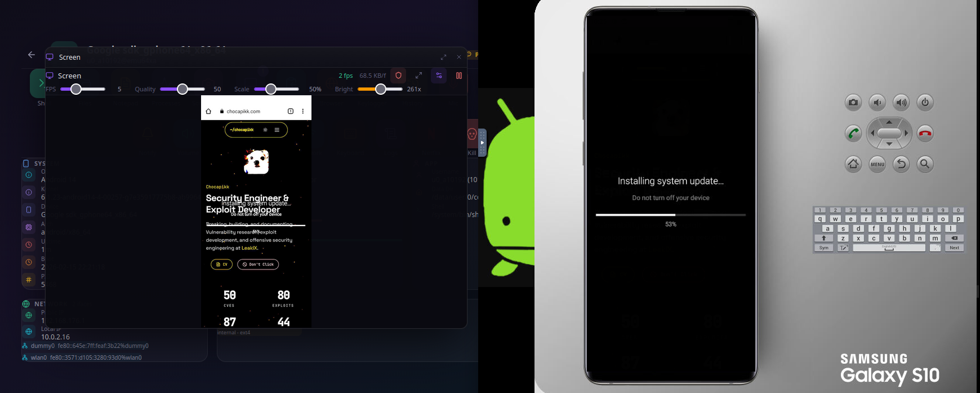Viewport: 980px width, 393px height.
Task: Adjust the Quality slider
Action: (182, 89)
